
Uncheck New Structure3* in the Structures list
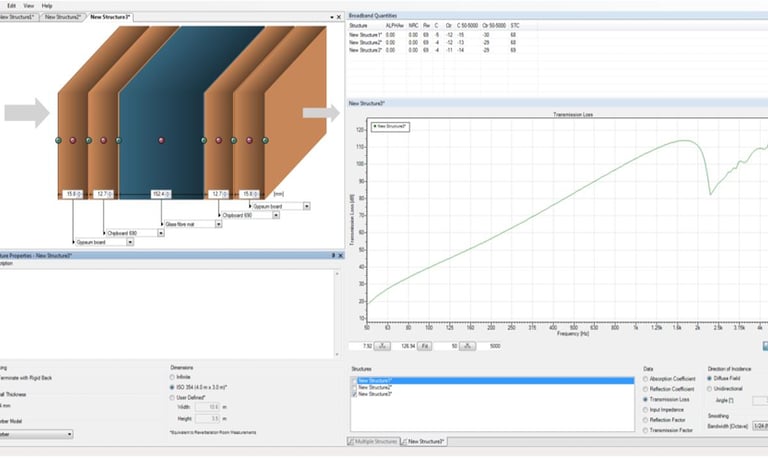pos(354,394)
